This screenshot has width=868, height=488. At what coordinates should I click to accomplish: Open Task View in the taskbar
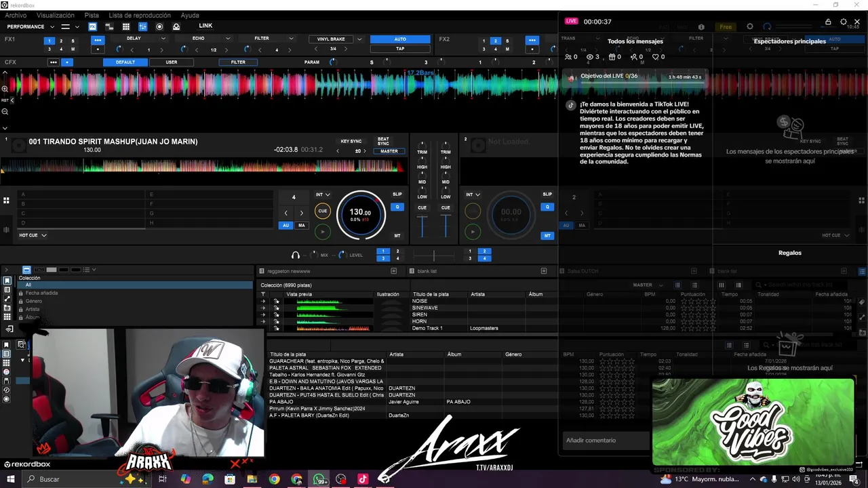[163, 479]
